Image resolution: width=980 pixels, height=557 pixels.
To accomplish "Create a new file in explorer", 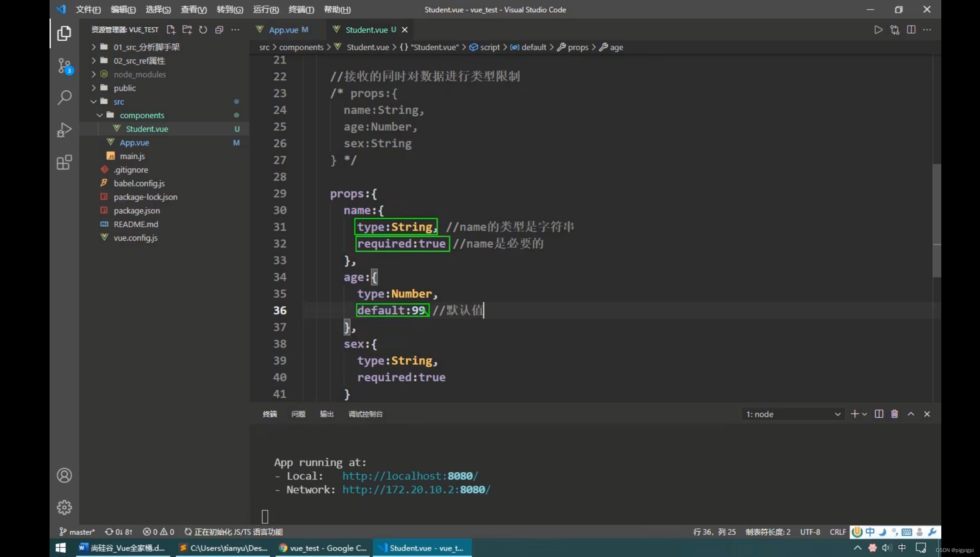I will point(171,30).
